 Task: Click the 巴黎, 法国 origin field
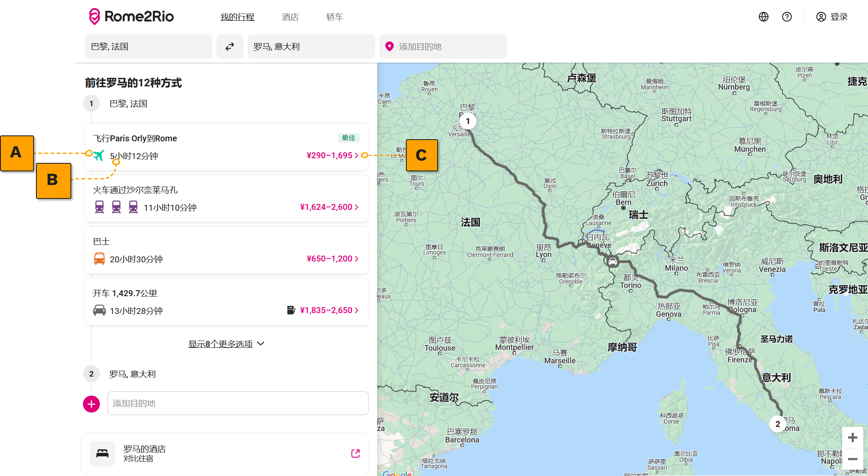[148, 47]
